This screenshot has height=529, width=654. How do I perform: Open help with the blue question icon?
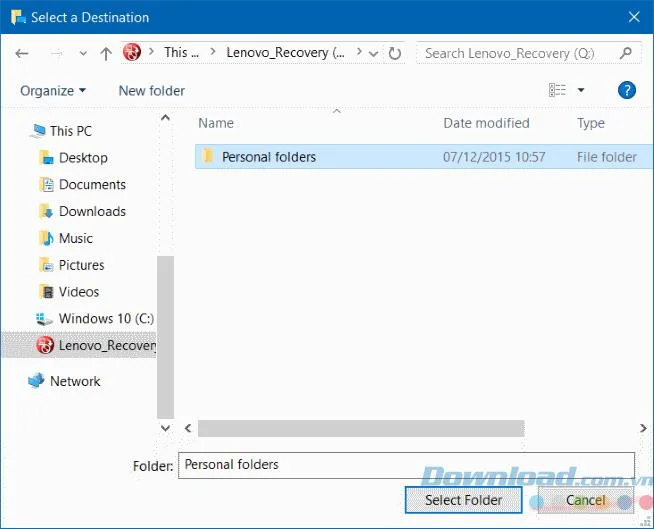tap(626, 90)
